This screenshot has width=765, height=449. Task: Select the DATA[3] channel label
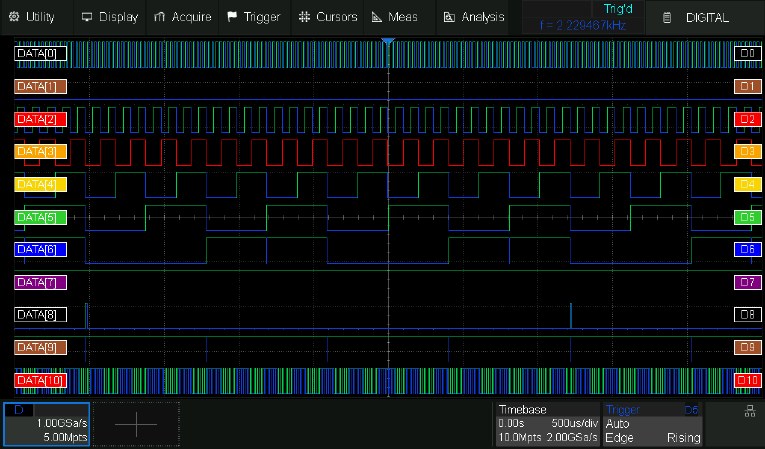coord(40,151)
